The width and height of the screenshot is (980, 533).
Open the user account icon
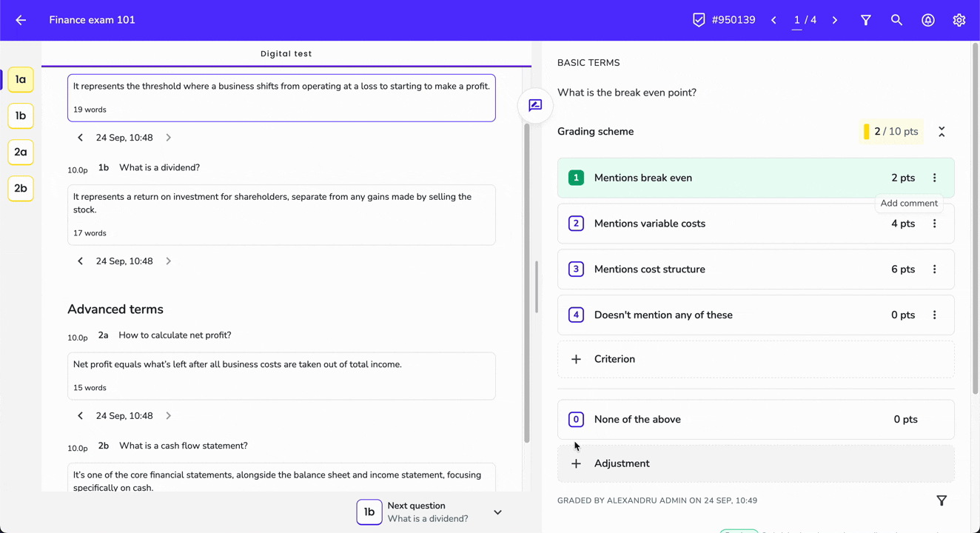927,20
